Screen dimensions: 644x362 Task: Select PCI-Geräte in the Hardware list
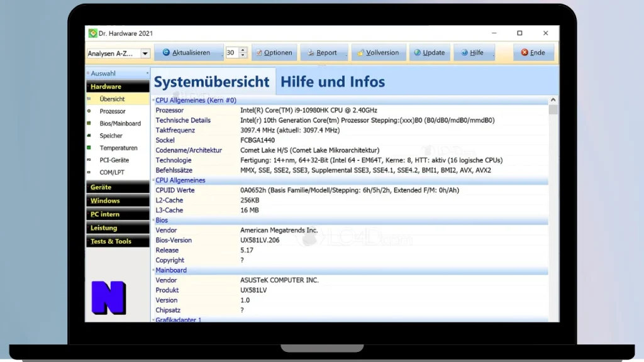coord(118,160)
